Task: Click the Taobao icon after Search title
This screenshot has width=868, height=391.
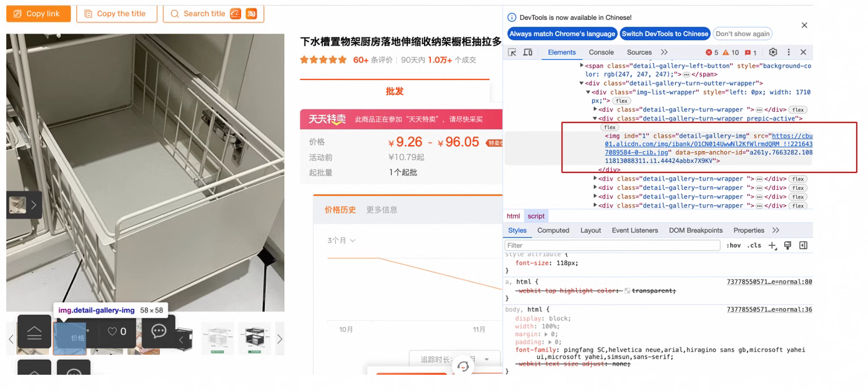Action: pyautogui.click(x=251, y=13)
